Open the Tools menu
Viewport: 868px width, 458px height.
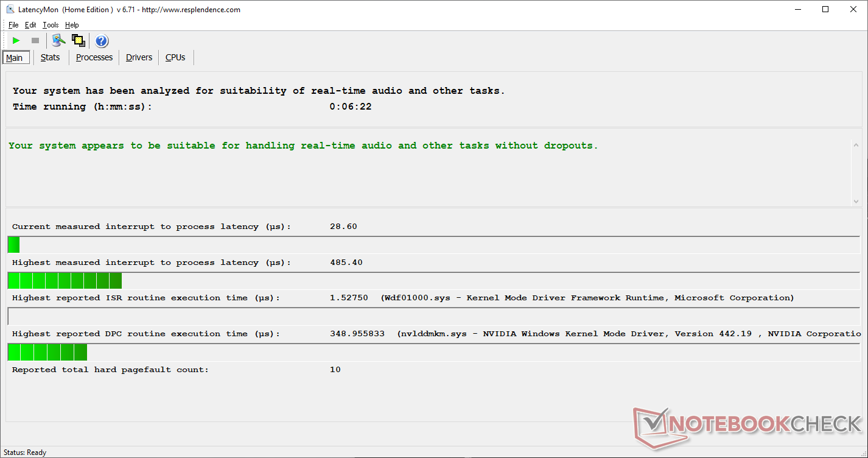(x=51, y=25)
